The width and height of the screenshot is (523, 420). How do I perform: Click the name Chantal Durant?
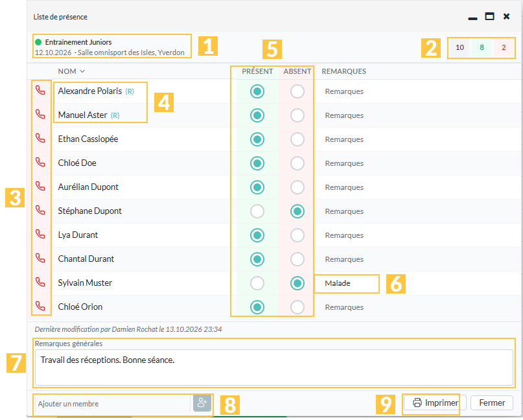pos(86,259)
